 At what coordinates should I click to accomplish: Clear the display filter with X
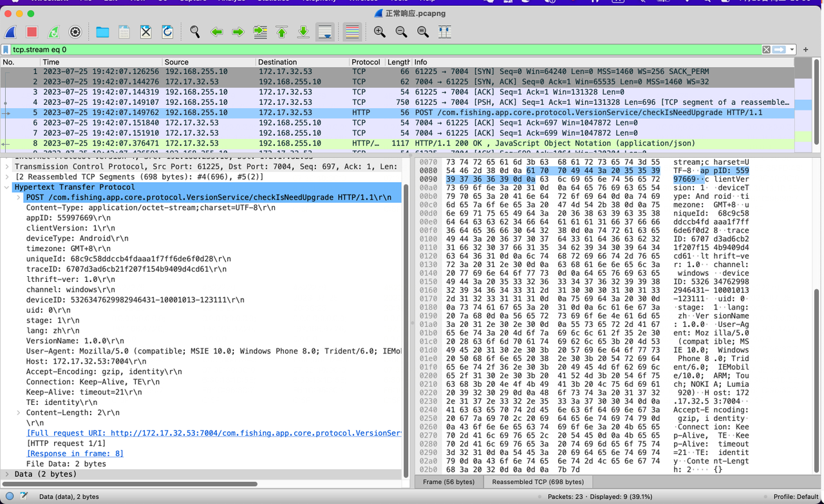coord(766,50)
